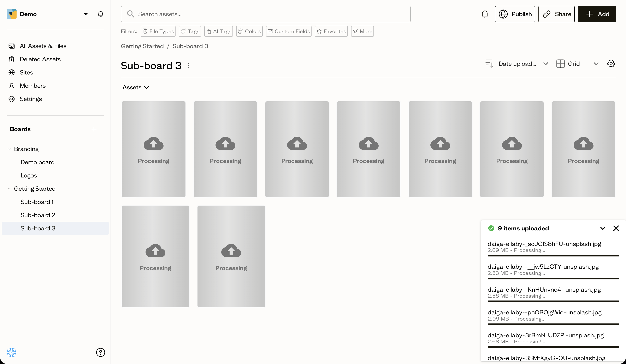Click the Deleted Assets trash icon

pos(11,59)
